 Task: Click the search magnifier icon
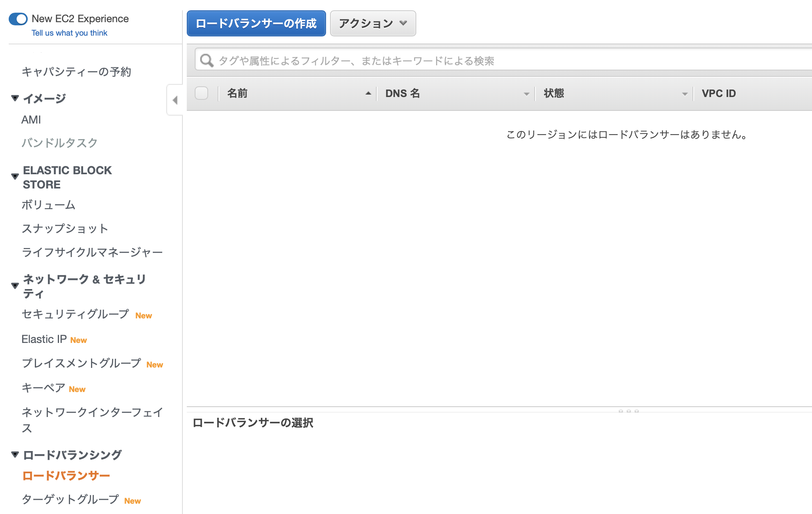point(207,61)
